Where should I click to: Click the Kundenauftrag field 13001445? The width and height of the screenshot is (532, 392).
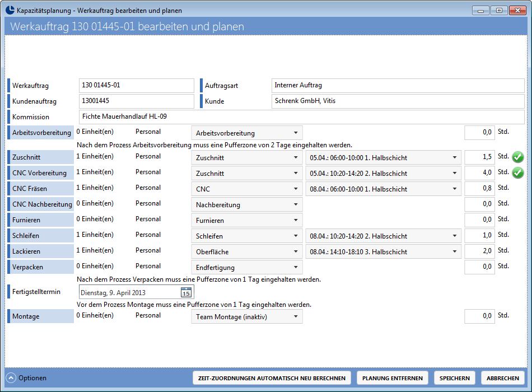point(137,101)
